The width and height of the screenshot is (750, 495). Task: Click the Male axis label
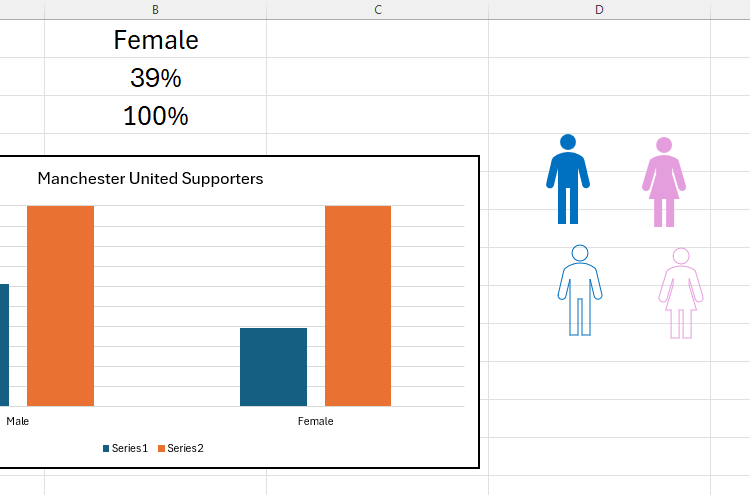click(18, 421)
